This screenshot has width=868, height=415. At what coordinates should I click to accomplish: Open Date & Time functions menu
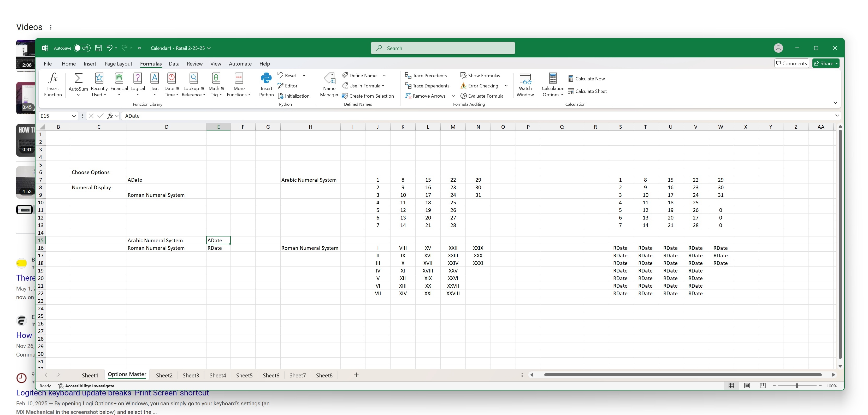(x=172, y=85)
